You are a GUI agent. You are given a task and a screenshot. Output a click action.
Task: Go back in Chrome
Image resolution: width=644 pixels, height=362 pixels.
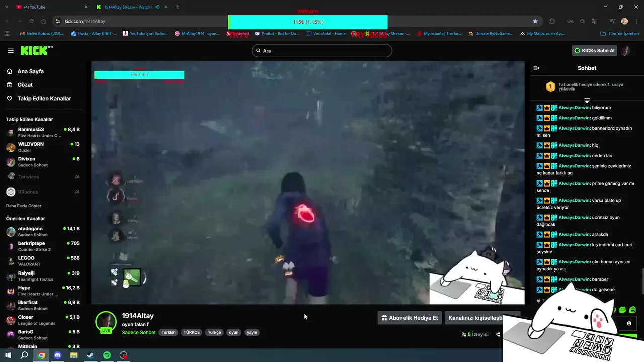pyautogui.click(x=7, y=21)
